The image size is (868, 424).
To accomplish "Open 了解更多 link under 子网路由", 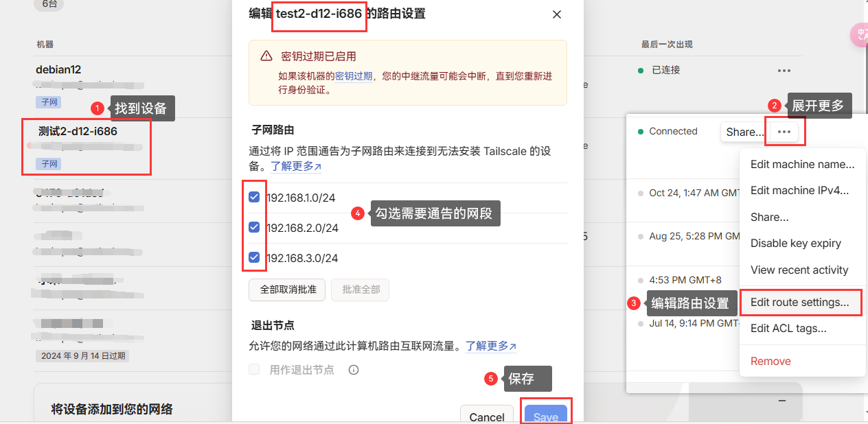I will [296, 166].
